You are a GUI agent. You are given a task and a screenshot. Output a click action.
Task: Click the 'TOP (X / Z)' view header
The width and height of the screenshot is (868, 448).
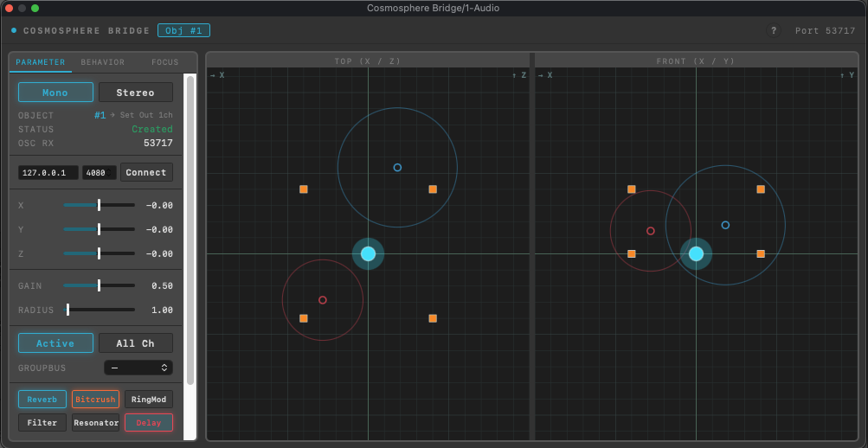(x=368, y=61)
